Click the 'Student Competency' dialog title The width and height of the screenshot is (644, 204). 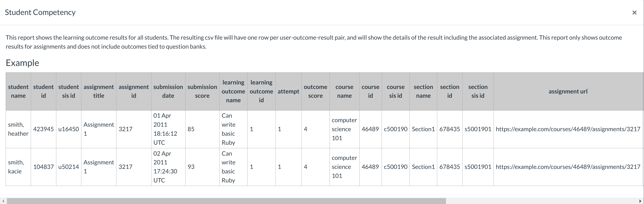(x=40, y=12)
